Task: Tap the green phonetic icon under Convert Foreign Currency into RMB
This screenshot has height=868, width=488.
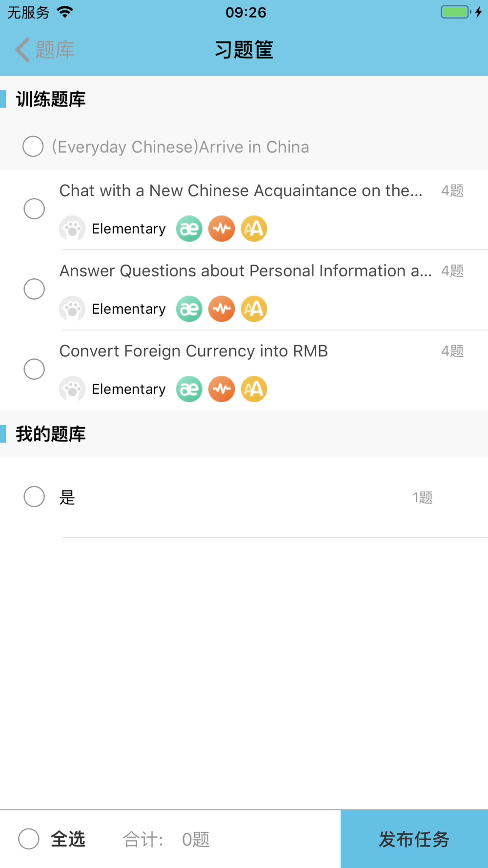Action: pyautogui.click(x=189, y=389)
